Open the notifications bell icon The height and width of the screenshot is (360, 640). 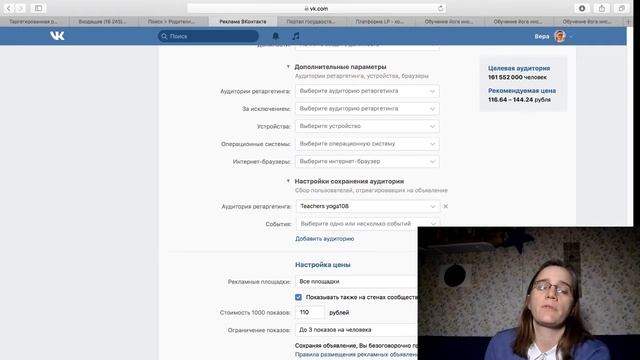tap(276, 36)
